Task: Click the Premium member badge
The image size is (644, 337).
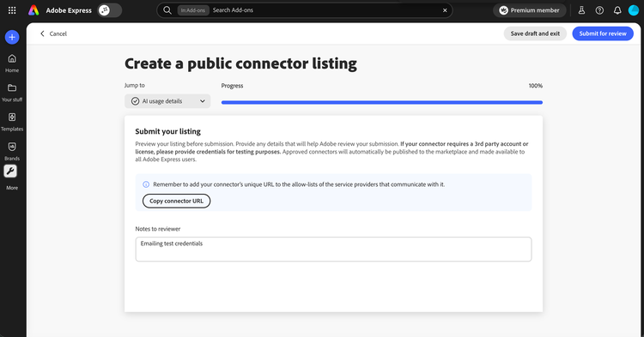Action: coord(530,10)
